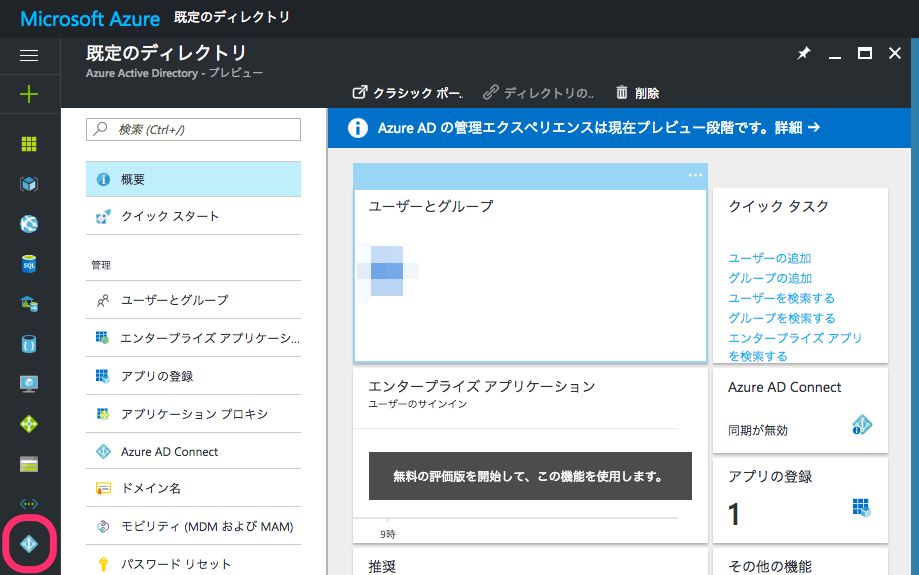Click エンタープライズ アプリを検索する link
The width and height of the screenshot is (919, 575).
point(795,347)
